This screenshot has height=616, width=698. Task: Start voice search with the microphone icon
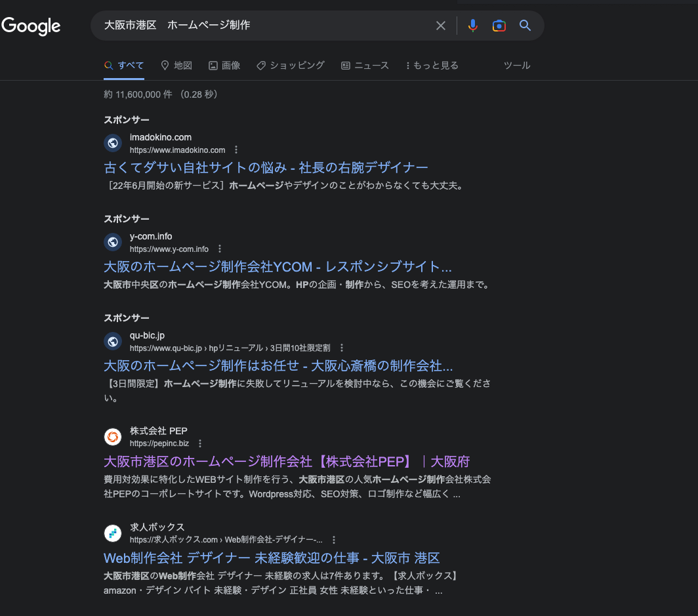click(473, 26)
